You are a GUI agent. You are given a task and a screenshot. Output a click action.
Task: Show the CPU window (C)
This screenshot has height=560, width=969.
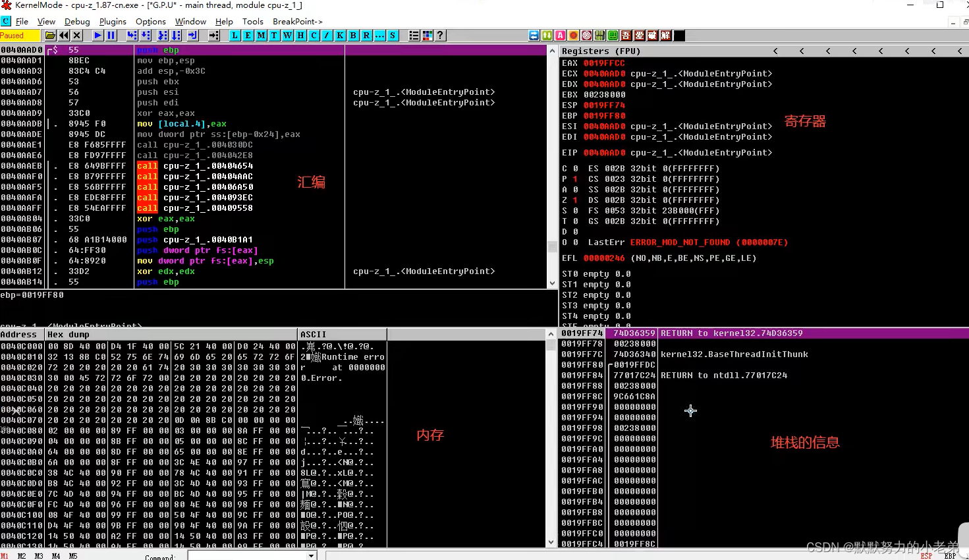click(x=314, y=36)
